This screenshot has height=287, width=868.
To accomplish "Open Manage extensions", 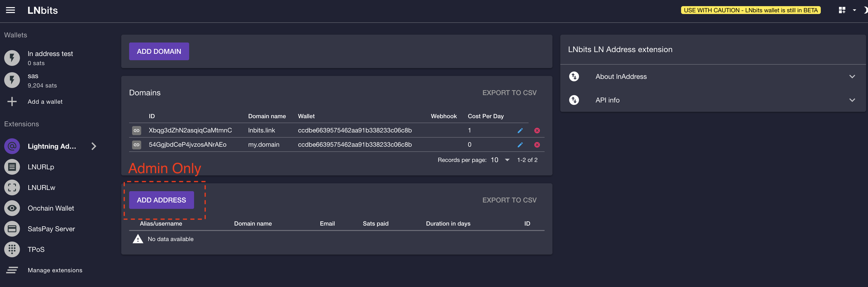I will click(x=55, y=270).
